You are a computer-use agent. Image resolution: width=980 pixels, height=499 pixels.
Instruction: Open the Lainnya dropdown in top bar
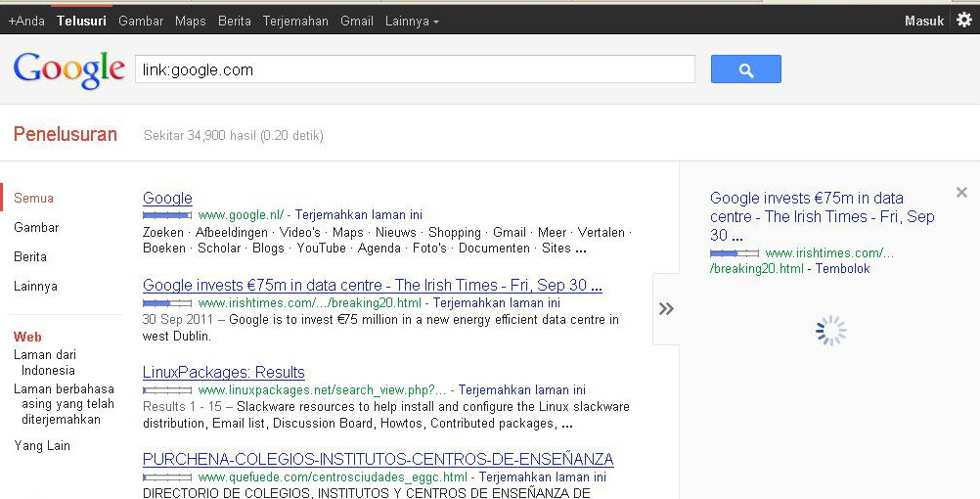click(x=412, y=22)
